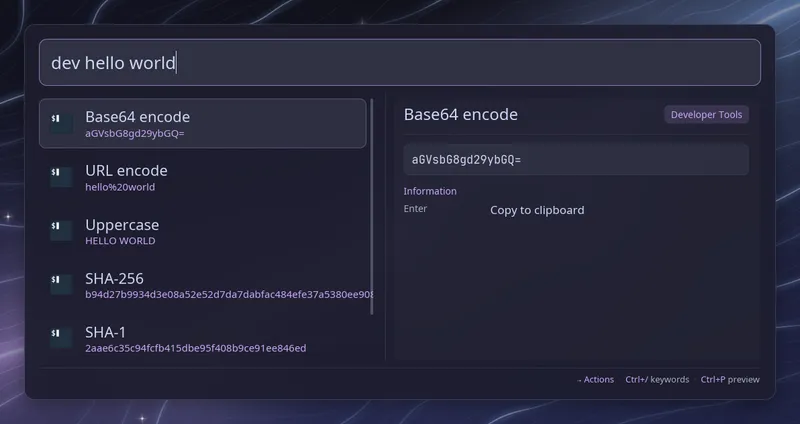Open the Actions hint in footer
Viewport: 800px width, 424px height.
pyautogui.click(x=595, y=380)
